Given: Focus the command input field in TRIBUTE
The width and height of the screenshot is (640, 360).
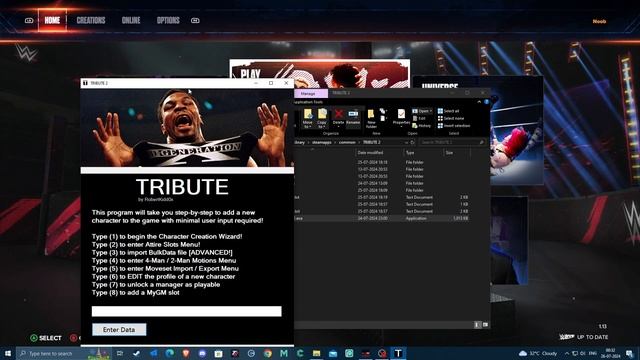Looking at the screenshot, I should [187, 311].
